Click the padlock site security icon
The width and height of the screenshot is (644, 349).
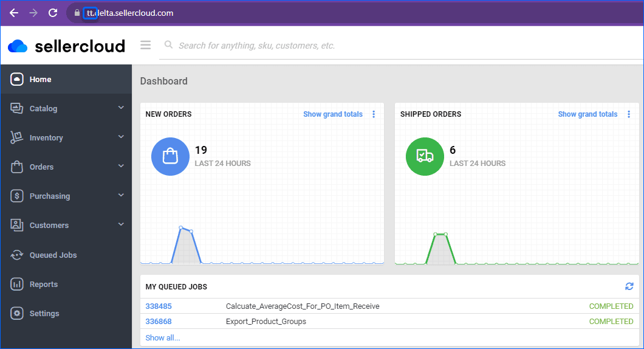77,13
